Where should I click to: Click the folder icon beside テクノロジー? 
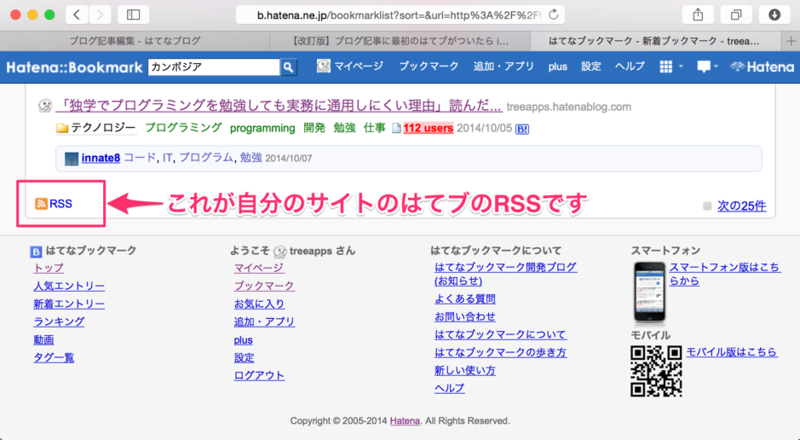point(62,128)
